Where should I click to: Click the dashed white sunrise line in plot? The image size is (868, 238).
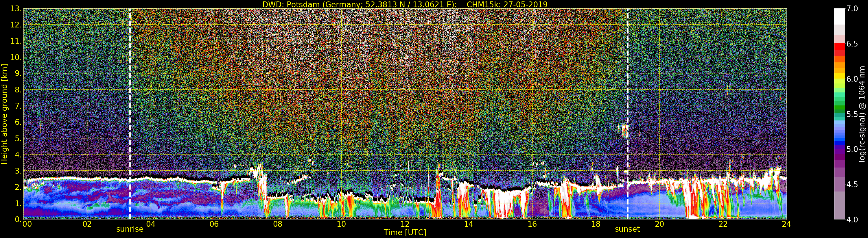[x=130, y=114]
